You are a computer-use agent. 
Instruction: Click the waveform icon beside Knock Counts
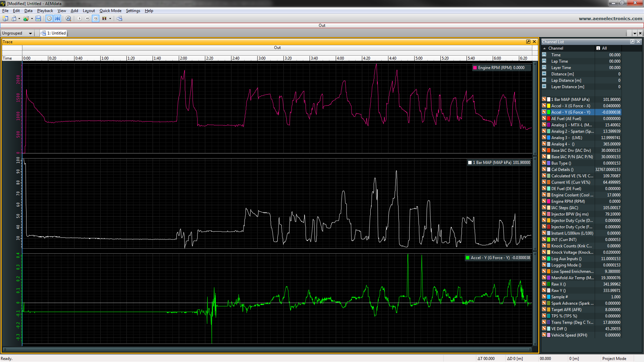[x=544, y=246]
